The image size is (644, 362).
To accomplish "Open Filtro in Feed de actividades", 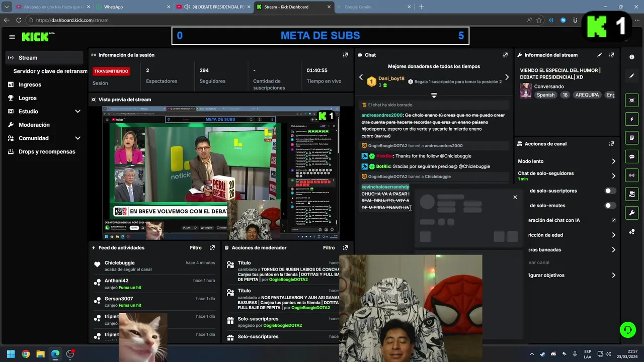I will click(196, 248).
